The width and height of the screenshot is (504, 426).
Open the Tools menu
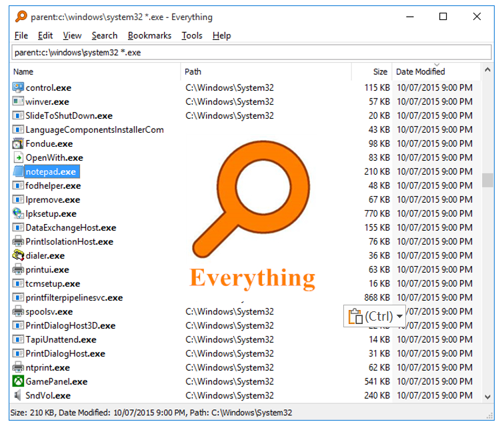(x=192, y=35)
